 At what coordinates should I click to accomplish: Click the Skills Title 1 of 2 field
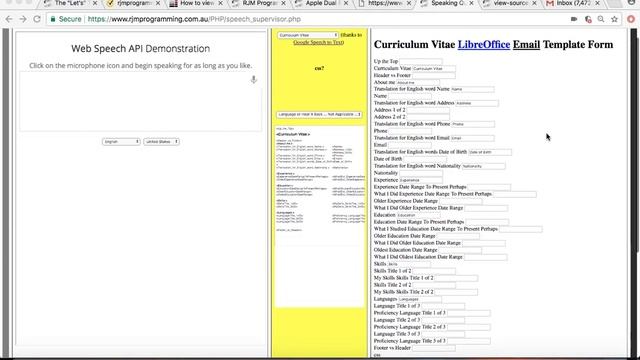[434, 271]
